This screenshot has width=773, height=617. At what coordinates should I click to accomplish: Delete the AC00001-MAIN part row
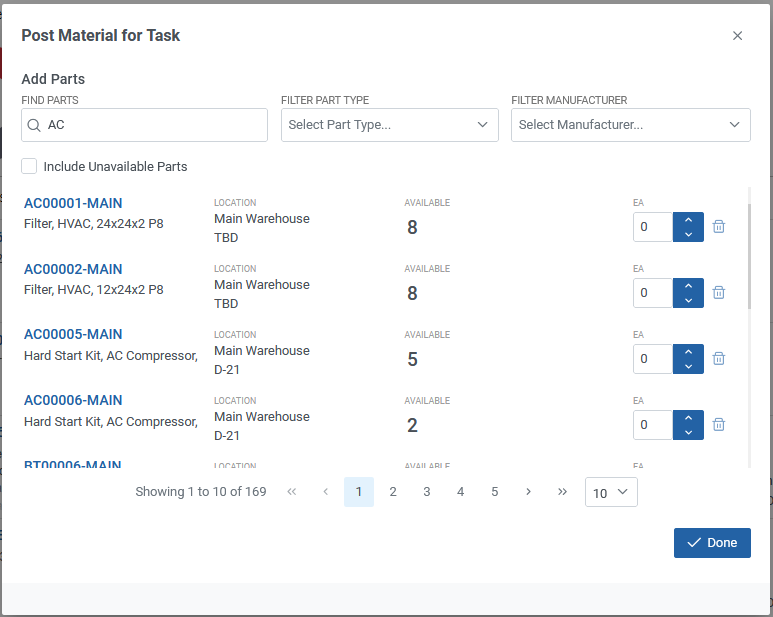(718, 227)
